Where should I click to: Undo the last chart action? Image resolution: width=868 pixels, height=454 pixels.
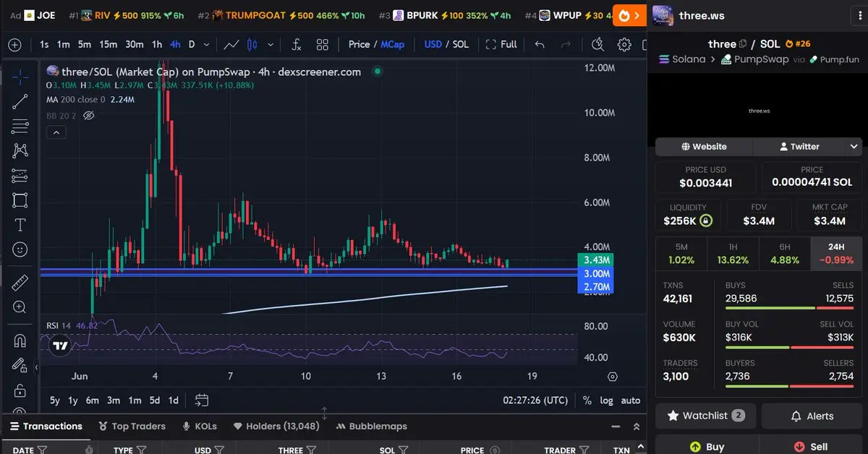540,45
